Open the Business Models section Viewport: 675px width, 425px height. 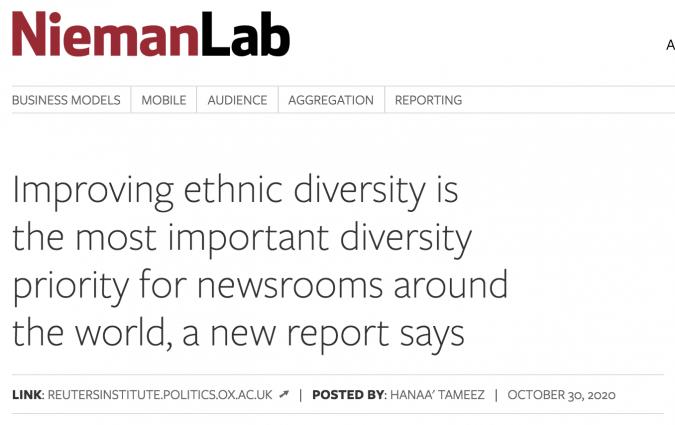click(66, 100)
